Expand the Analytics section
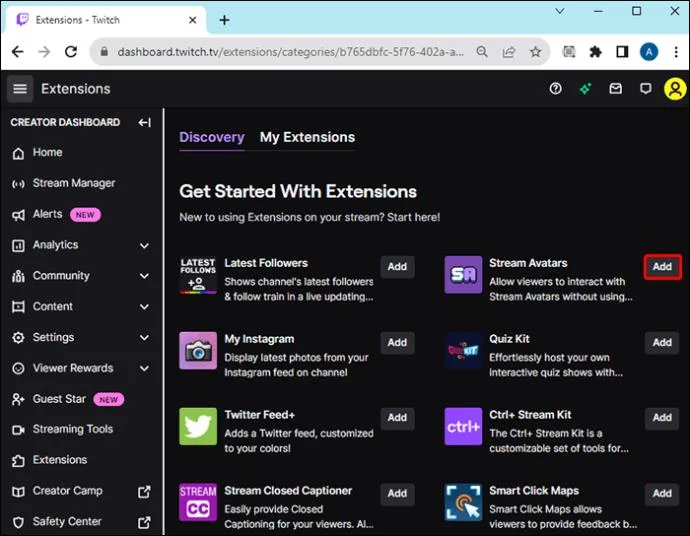 coord(144,246)
